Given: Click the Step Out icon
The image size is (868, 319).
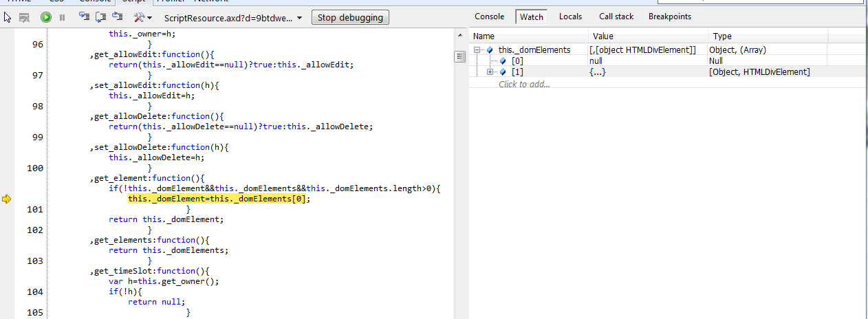Looking at the screenshot, I should (117, 17).
